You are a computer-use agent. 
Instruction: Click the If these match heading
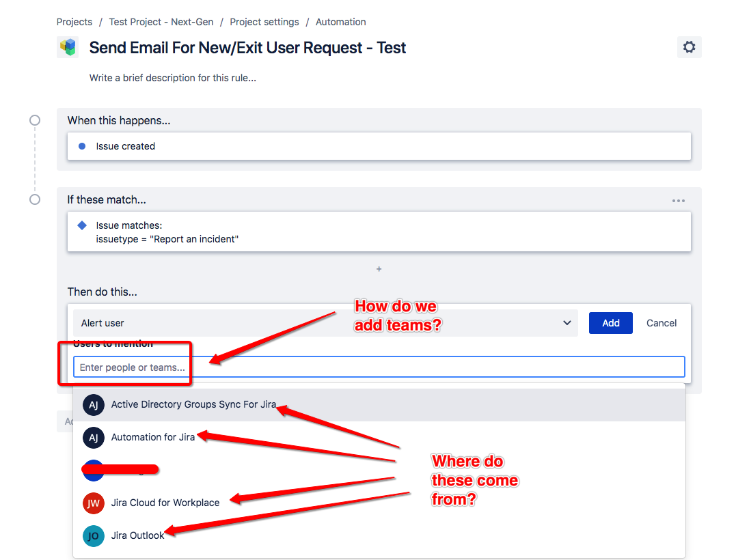[x=107, y=200]
